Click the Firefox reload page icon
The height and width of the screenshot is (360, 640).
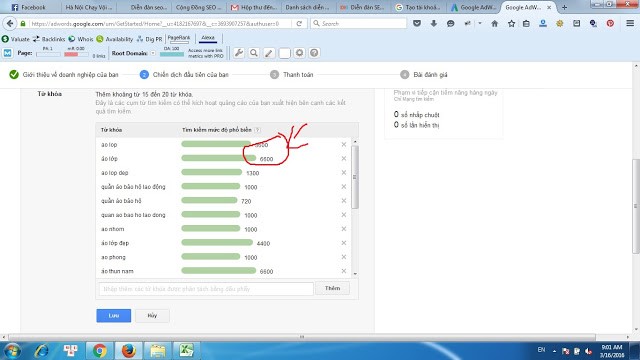(x=299, y=24)
